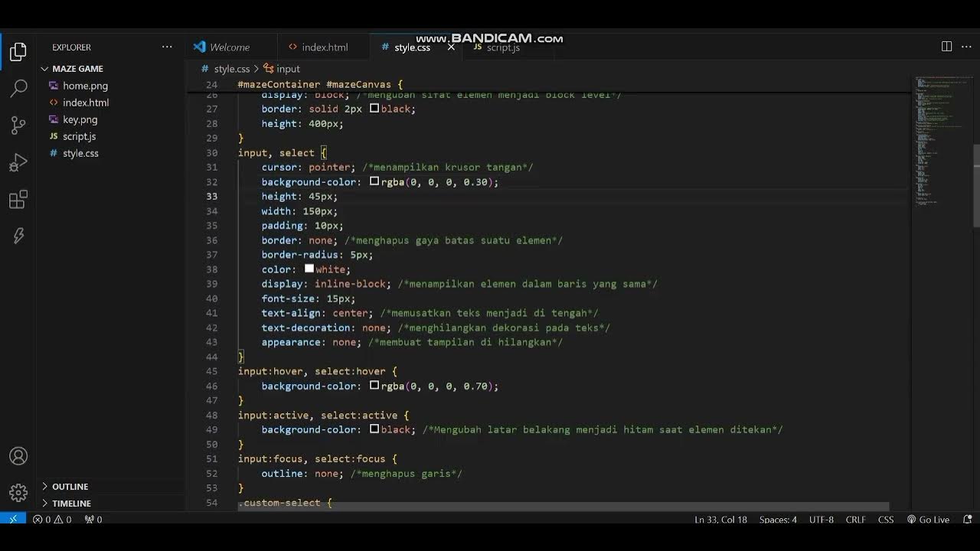
Task: Open the Explorer view in activity bar
Action: [18, 52]
